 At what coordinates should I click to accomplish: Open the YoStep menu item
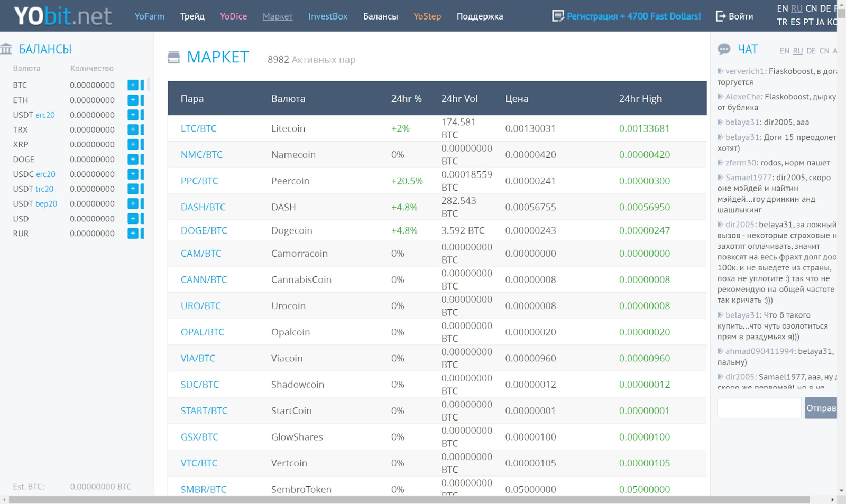point(427,16)
